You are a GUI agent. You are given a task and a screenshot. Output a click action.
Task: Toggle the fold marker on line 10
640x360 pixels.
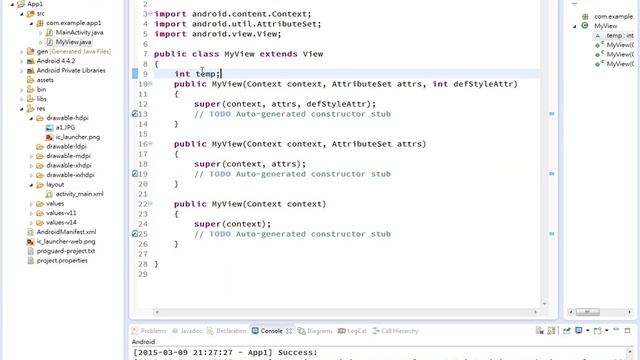click(x=150, y=84)
